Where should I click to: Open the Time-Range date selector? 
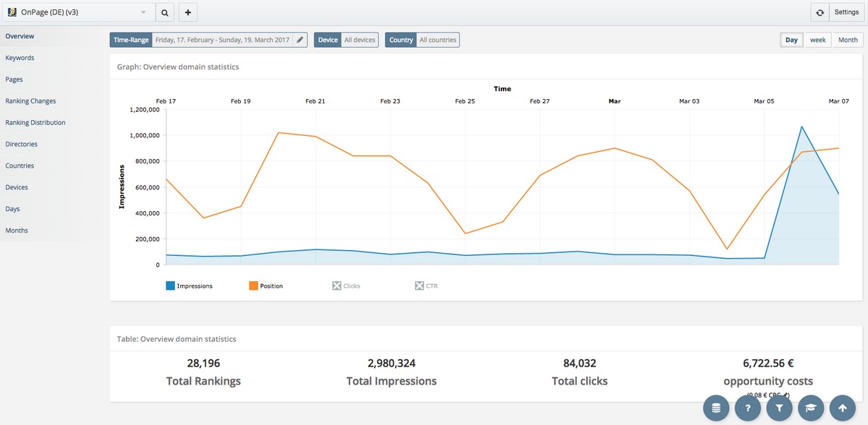tap(230, 40)
